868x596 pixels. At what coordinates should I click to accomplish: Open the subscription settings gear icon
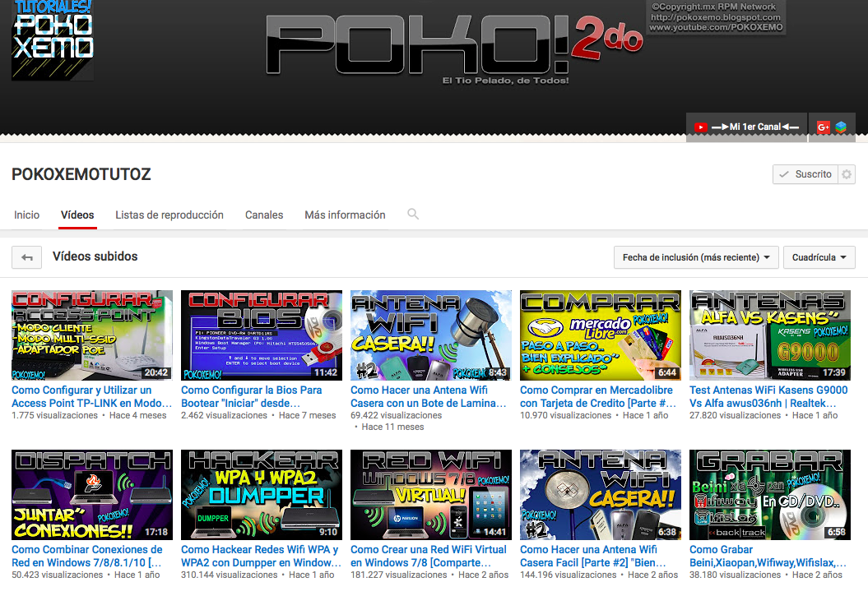coord(847,174)
